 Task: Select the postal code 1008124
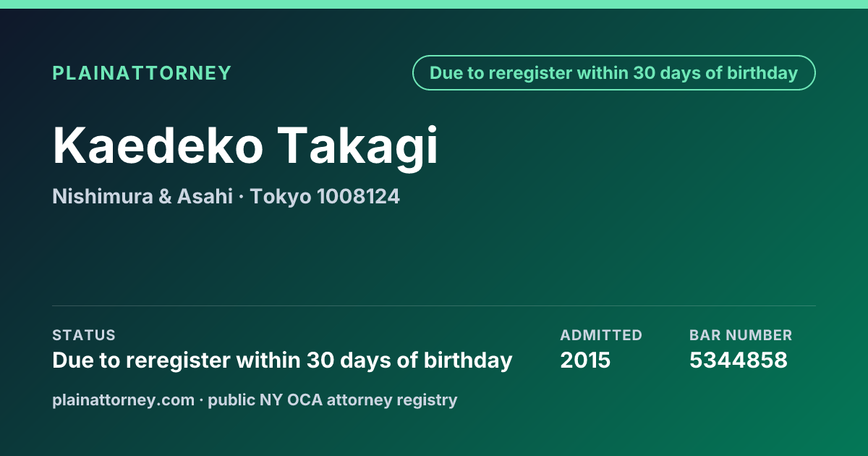point(359,196)
